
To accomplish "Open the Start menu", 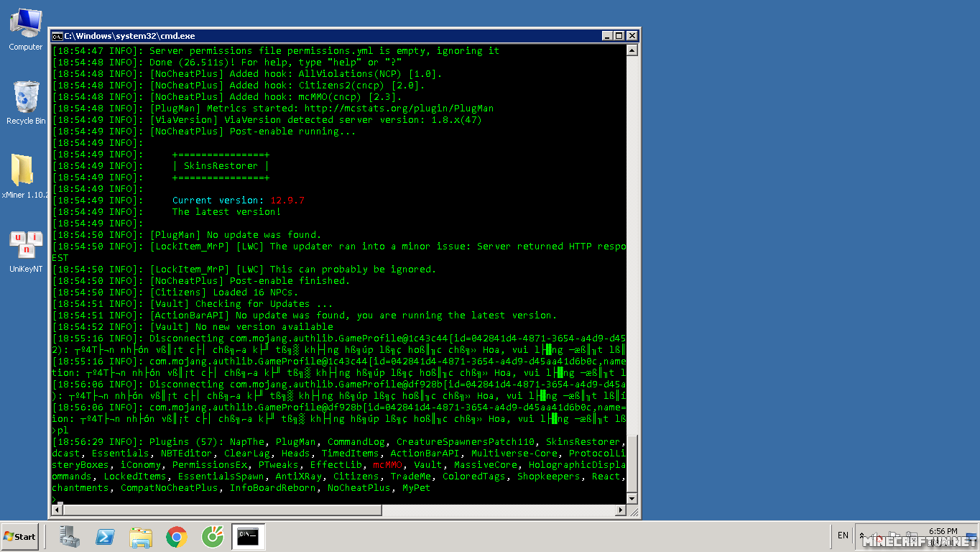I will [19, 536].
